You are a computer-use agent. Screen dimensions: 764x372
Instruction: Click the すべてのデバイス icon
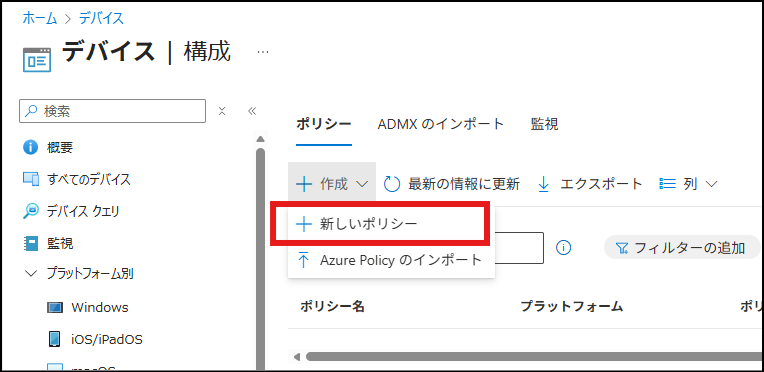[30, 179]
